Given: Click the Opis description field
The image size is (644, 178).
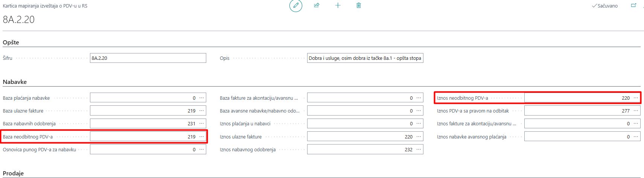Looking at the screenshot, I should point(365,58).
